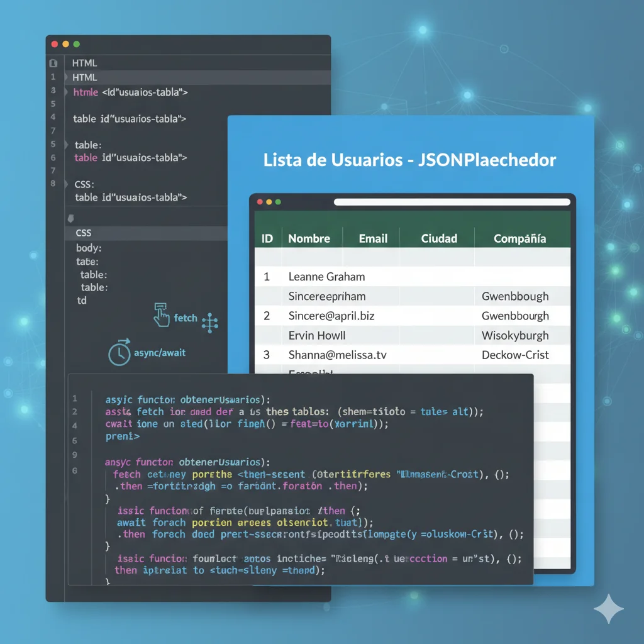Click the file icon above line numbers
The height and width of the screenshot is (644, 644).
point(53,63)
